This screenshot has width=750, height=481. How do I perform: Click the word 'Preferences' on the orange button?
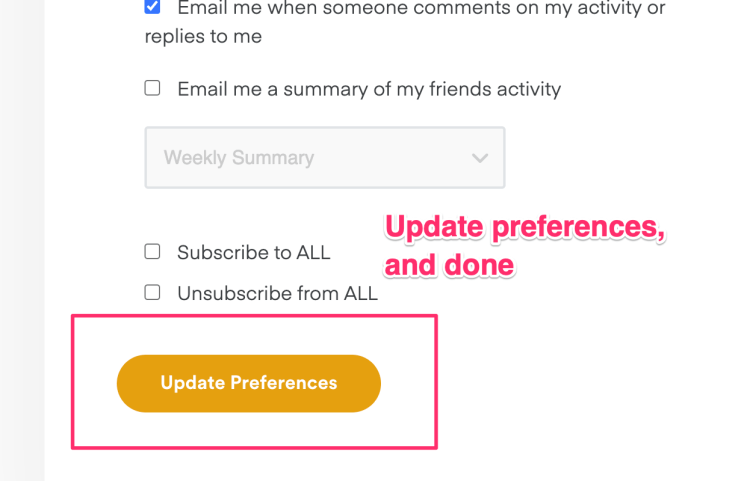(284, 383)
